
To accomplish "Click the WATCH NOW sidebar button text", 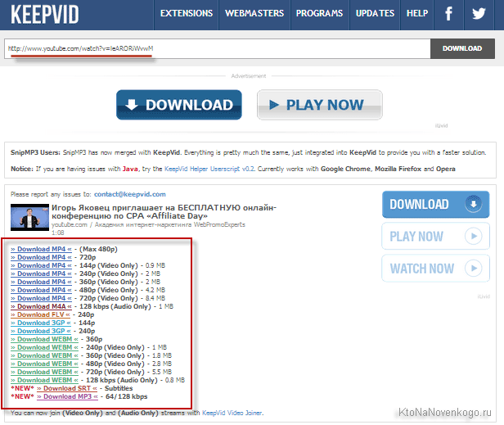I will 422,269.
